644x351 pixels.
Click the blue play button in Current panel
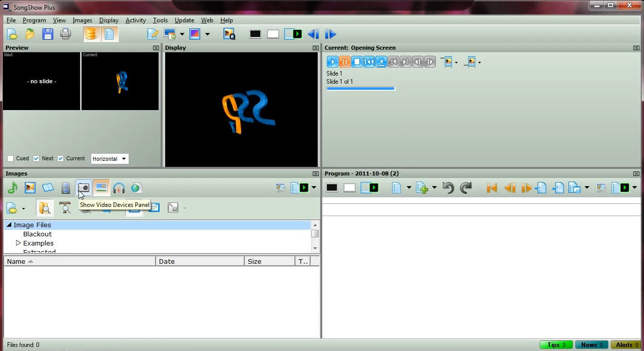coord(332,62)
